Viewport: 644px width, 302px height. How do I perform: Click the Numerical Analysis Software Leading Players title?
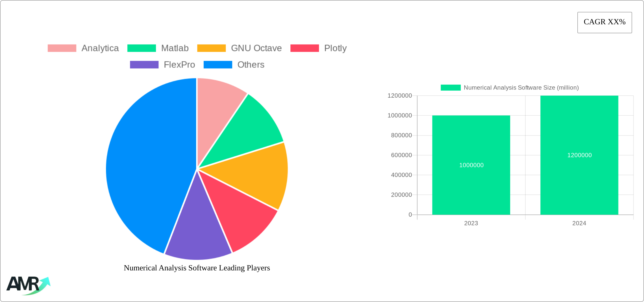(197, 268)
